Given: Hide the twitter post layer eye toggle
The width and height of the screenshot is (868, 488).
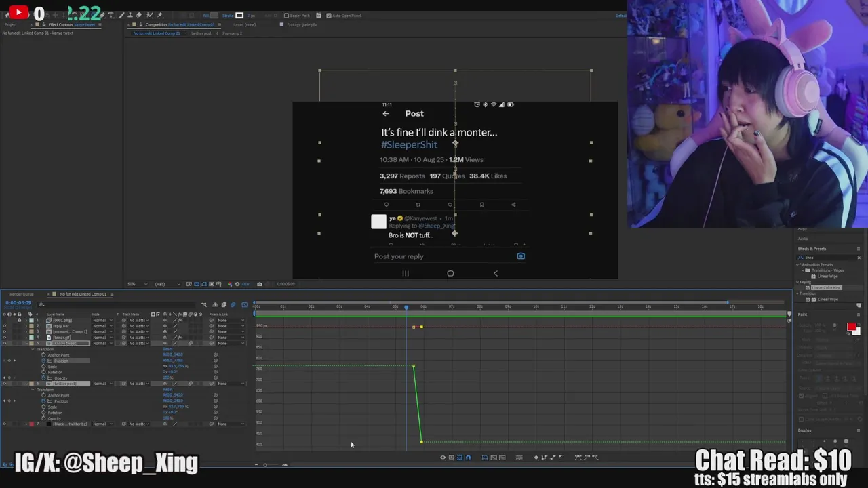Looking at the screenshot, I should [4, 384].
